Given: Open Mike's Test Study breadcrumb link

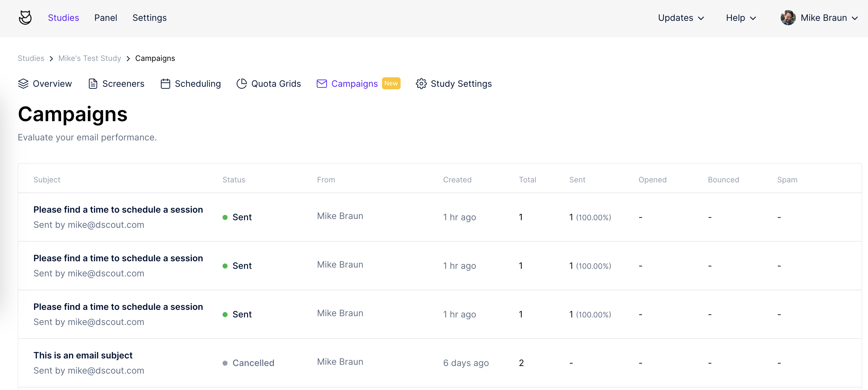Looking at the screenshot, I should pos(90,58).
